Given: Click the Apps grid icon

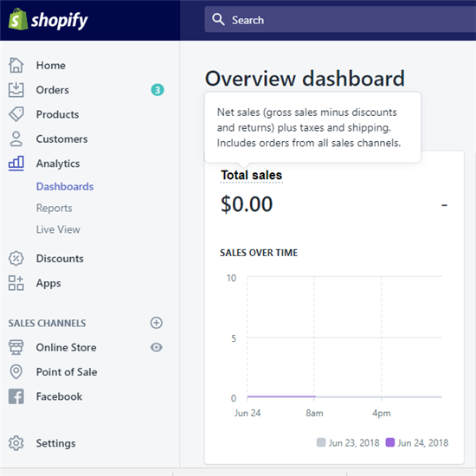Looking at the screenshot, I should point(16,283).
